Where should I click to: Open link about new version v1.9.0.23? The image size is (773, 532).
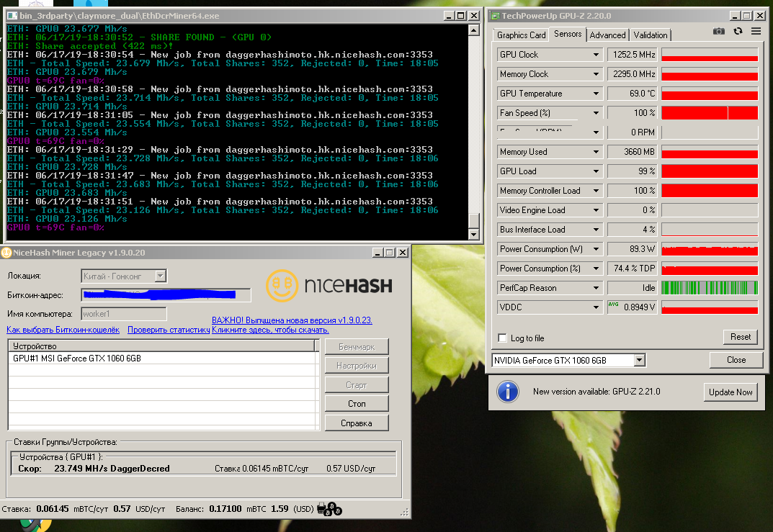[x=292, y=320]
